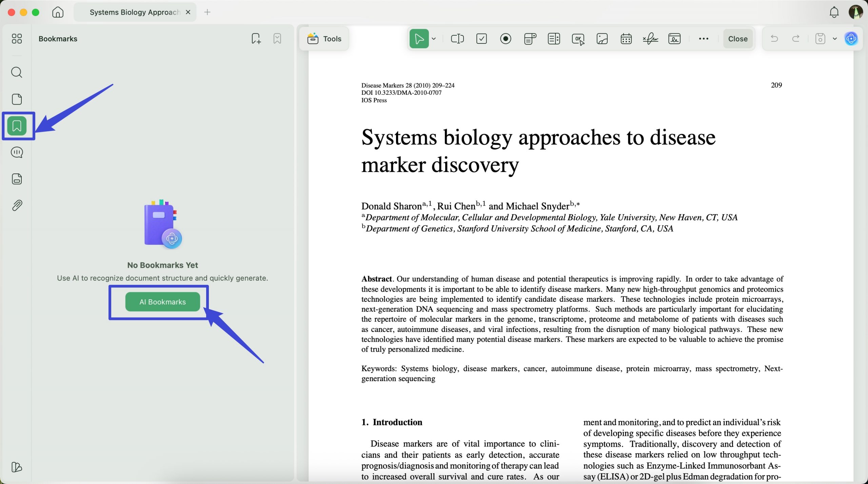Select the OK Button form tool
Image resolution: width=868 pixels, height=484 pixels.
(578, 39)
